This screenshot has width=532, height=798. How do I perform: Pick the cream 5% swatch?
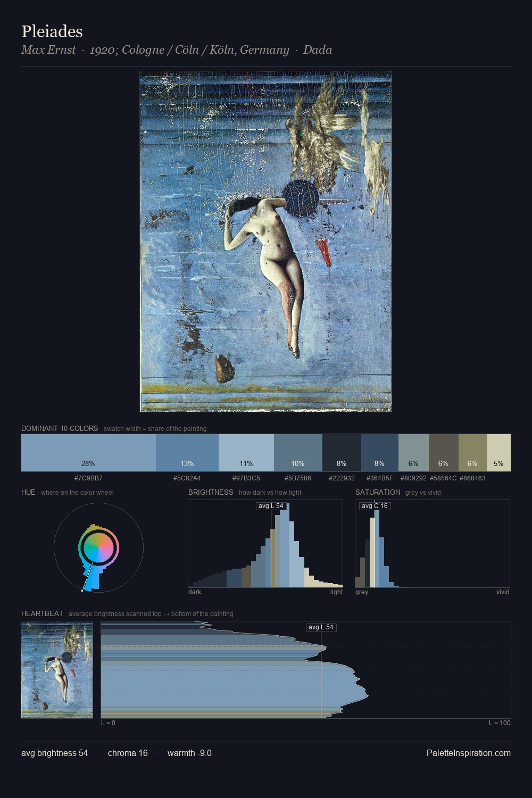498,453
